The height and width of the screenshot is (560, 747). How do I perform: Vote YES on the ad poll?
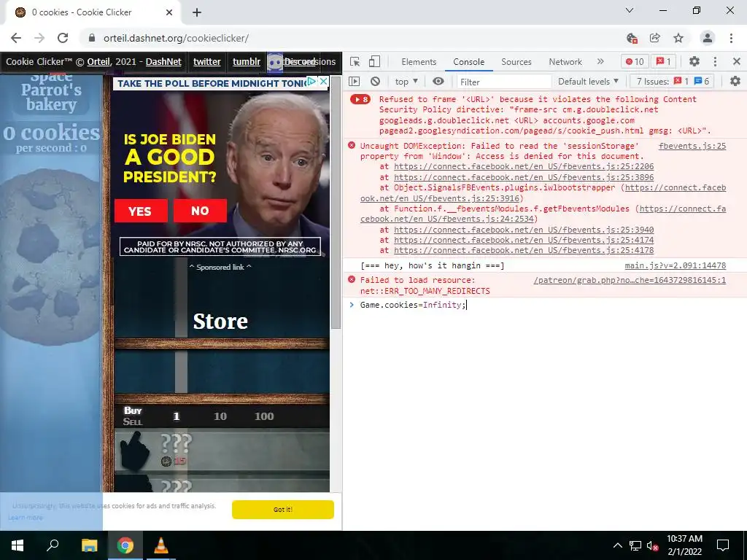pyautogui.click(x=141, y=211)
